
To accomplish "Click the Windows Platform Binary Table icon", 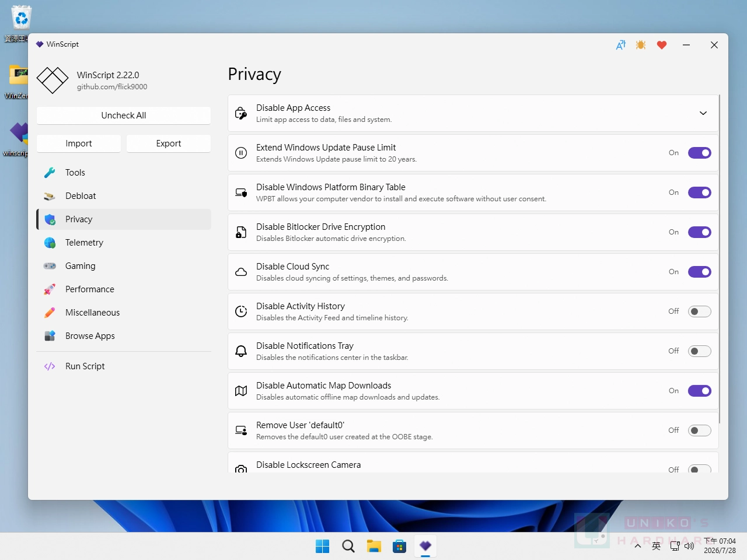I will (x=241, y=192).
